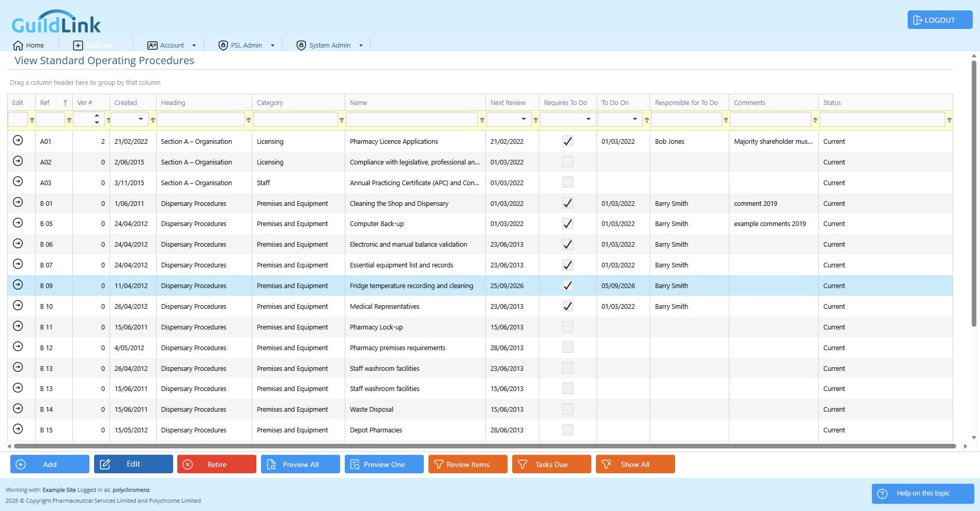Open the To Do On filter dropdown
This screenshot has height=511, width=980.
tap(635, 119)
